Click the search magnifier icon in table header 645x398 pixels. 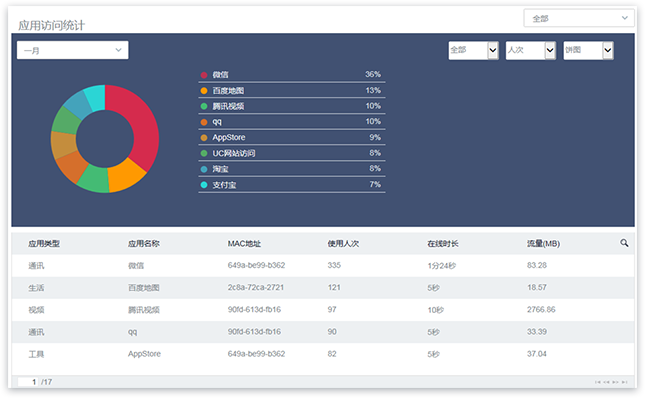(624, 243)
